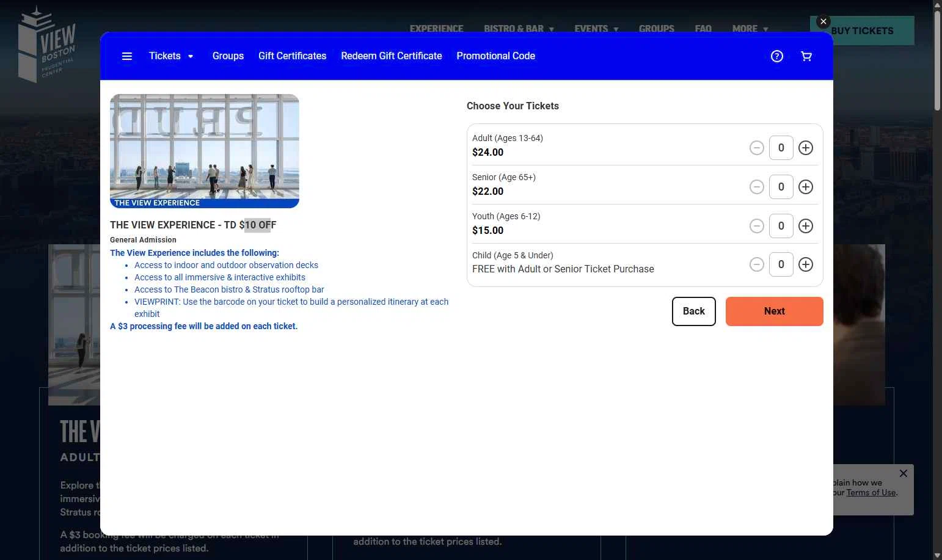Select 'A $3 processing fee' note text
The height and width of the screenshot is (560, 942).
pos(203,326)
